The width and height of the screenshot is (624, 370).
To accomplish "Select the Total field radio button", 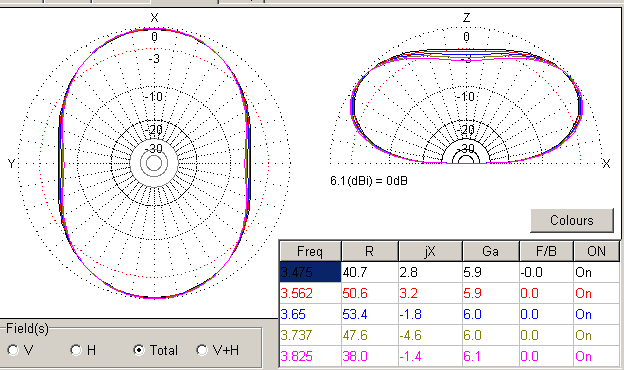I will pyautogui.click(x=139, y=350).
